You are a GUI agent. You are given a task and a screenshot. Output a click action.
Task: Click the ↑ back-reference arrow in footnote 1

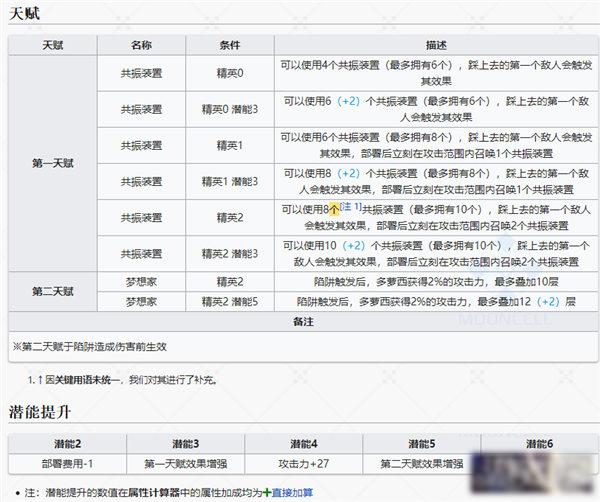(40, 380)
